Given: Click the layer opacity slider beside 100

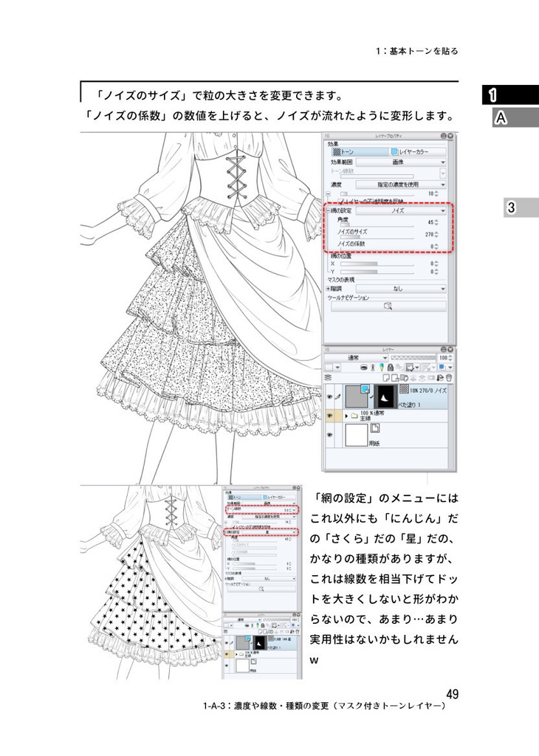Looking at the screenshot, I should coord(413,357).
